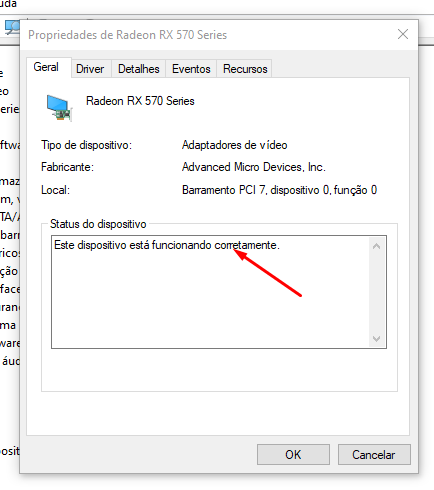Click the Adaptadores de vídeo device type value
434x490 pixels.
click(x=234, y=145)
